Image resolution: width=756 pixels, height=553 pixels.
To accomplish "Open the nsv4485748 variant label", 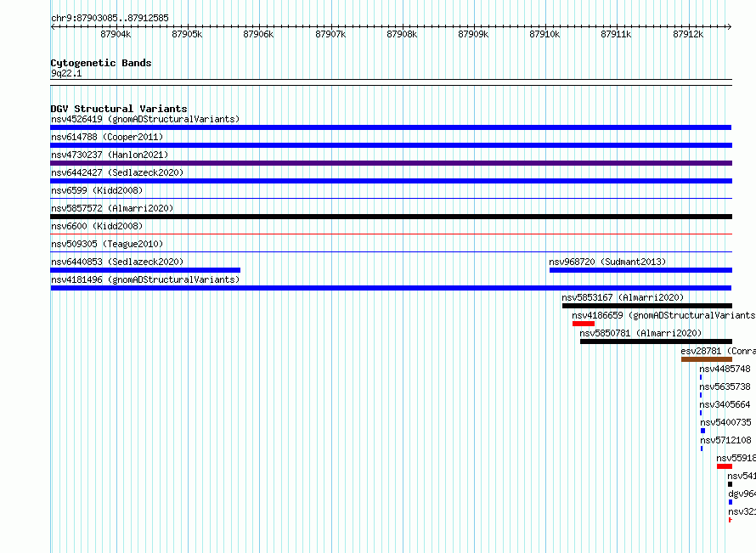I will (x=725, y=369).
